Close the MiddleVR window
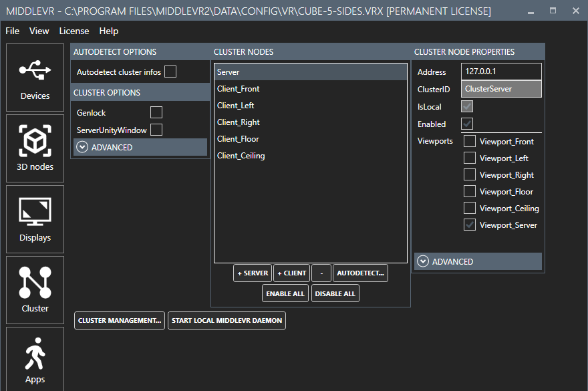The image size is (588, 391). click(576, 11)
